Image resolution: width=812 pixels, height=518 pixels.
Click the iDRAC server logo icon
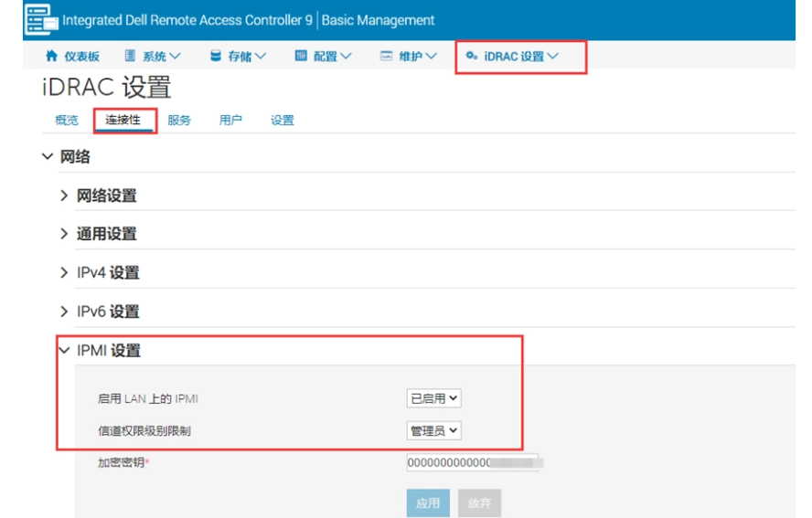pos(41,20)
